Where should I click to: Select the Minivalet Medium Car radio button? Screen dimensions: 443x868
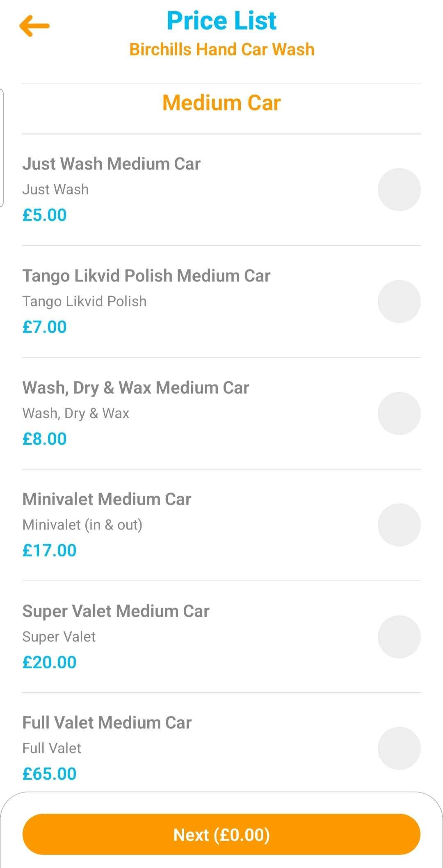coord(399,525)
